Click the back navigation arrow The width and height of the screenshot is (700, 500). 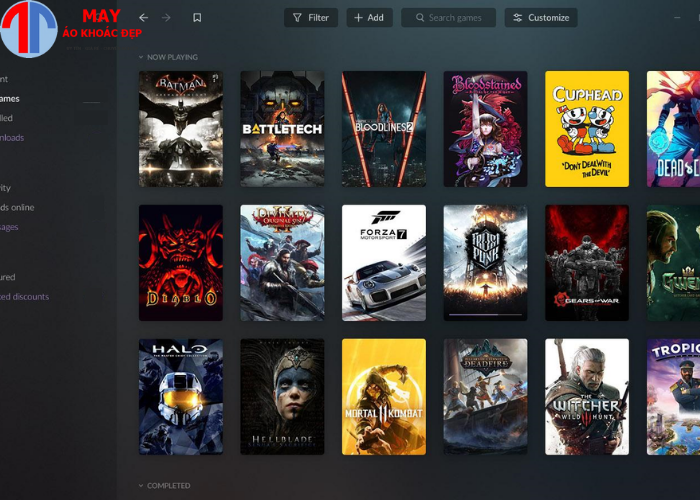coord(143,18)
